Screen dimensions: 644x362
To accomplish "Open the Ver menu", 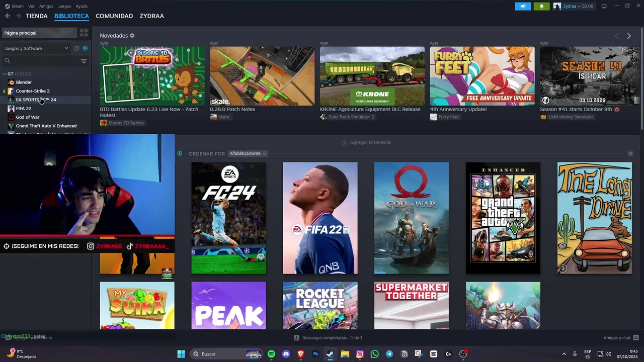I will pyautogui.click(x=31, y=6).
